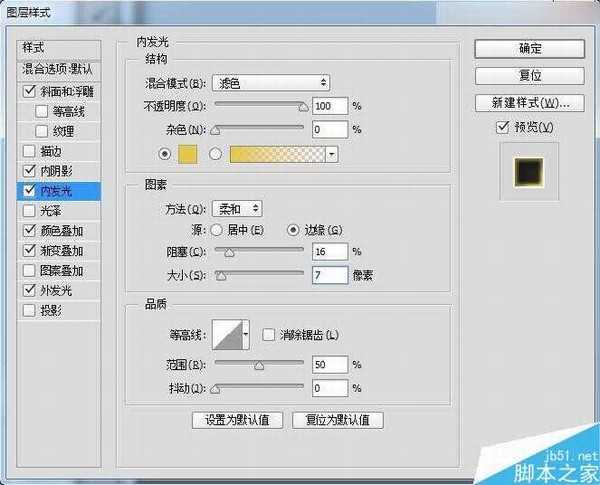Click the yellow gradient bar preview

277,154
